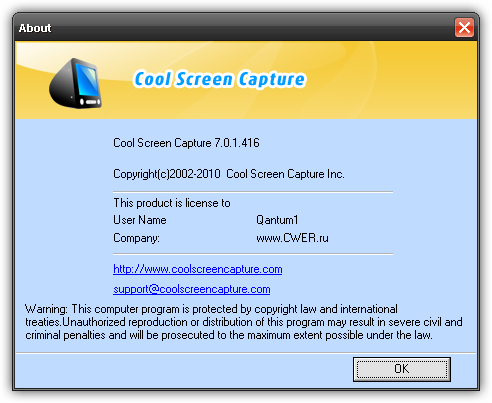This screenshot has width=492, height=403.
Task: Click "This product is license to" text
Action: tap(172, 203)
